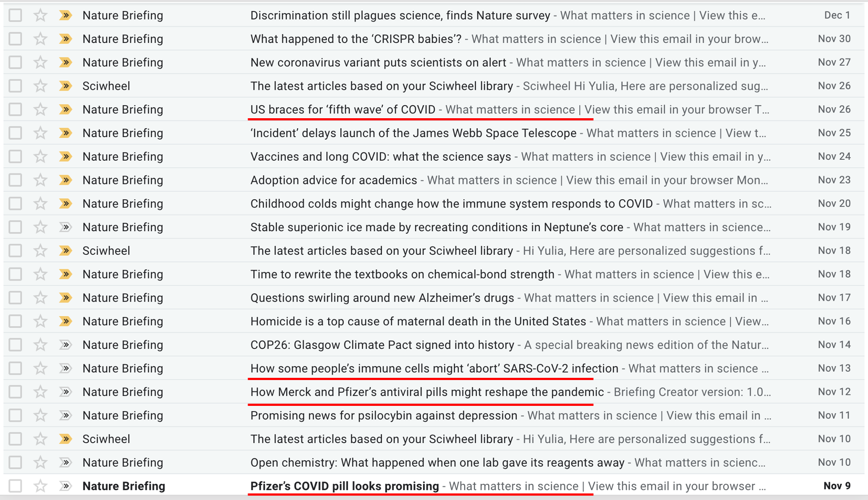
Task: Star the Nov 26 Sciwheel email
Action: [x=40, y=86]
